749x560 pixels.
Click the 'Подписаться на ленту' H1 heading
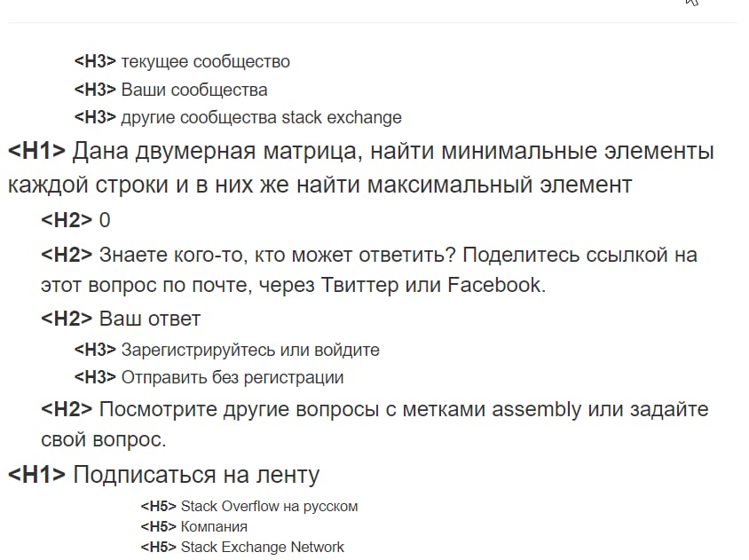point(195,475)
